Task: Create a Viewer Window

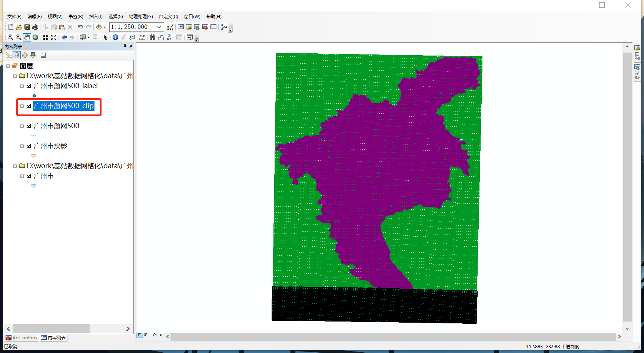Action: (x=190, y=37)
